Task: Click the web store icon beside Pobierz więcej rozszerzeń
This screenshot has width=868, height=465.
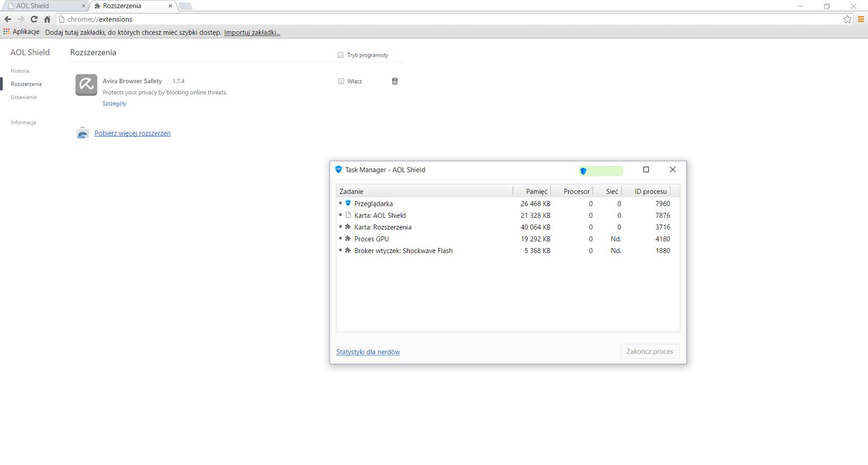Action: coord(83,133)
